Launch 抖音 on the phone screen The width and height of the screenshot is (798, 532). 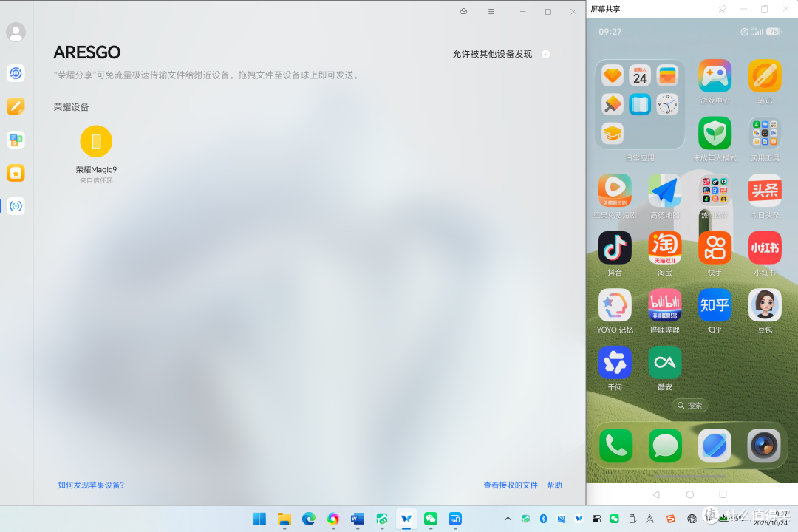[615, 248]
